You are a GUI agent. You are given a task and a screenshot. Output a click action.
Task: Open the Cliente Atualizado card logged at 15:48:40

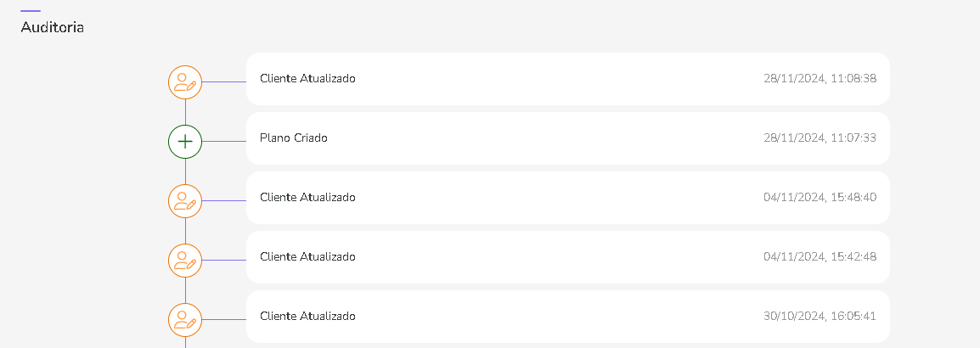click(567, 198)
